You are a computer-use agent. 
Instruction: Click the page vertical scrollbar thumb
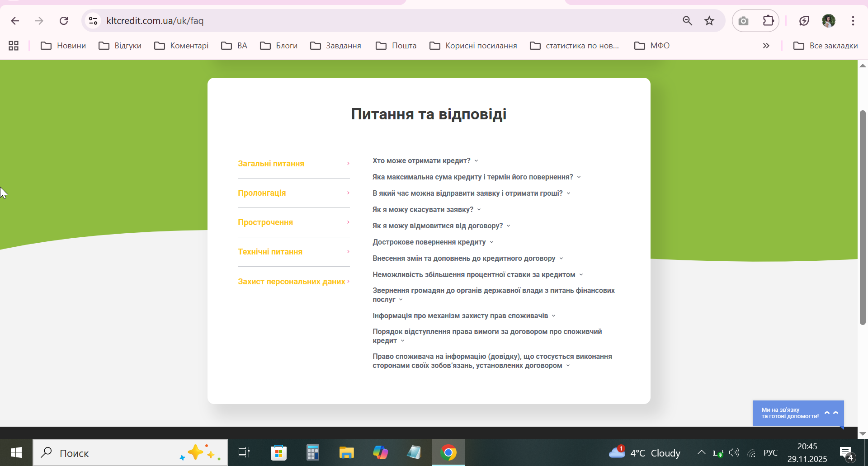tap(863, 217)
